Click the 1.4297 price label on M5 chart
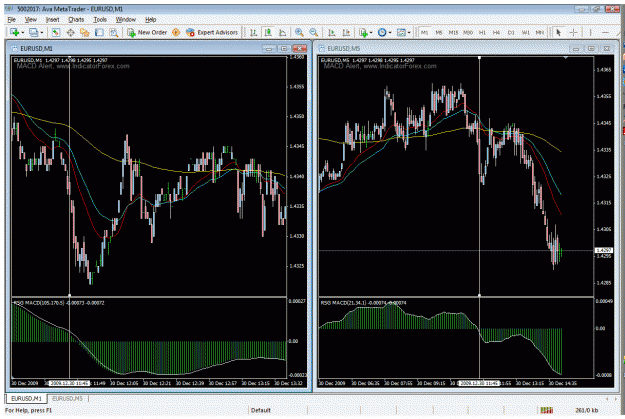Screen dimensions: 625x419 (x=603, y=250)
